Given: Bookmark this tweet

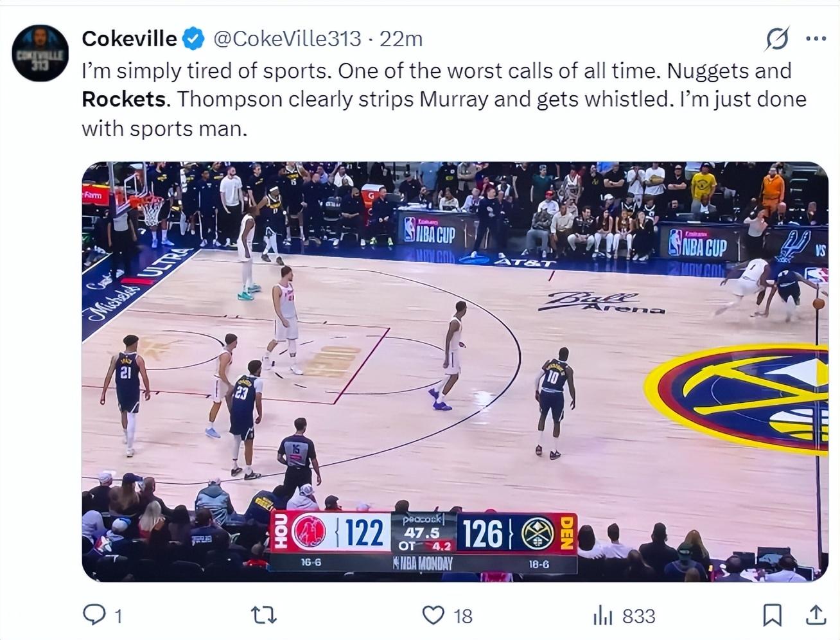Looking at the screenshot, I should 772,616.
